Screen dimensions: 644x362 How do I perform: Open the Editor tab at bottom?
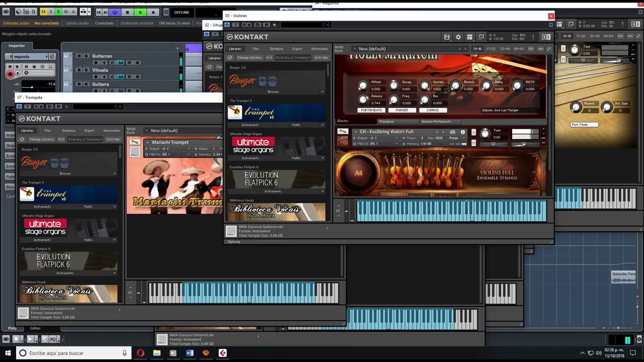point(35,328)
